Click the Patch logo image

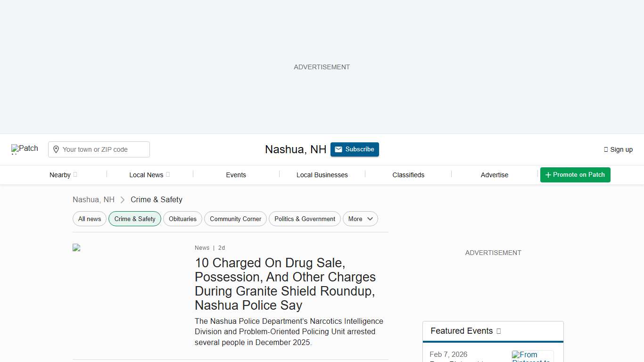click(25, 149)
